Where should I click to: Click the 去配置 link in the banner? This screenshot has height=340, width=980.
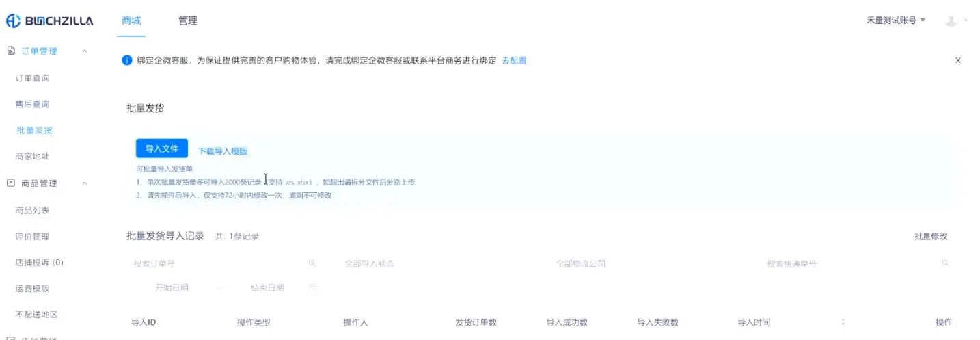(514, 60)
